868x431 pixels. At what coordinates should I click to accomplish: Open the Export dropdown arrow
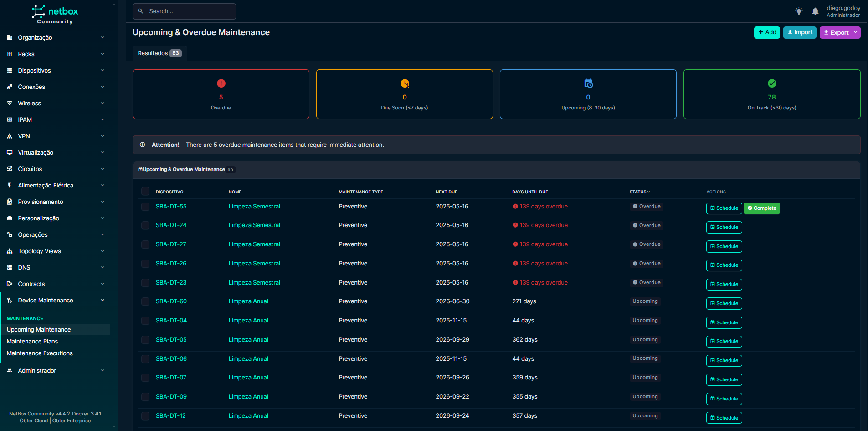[x=856, y=32]
